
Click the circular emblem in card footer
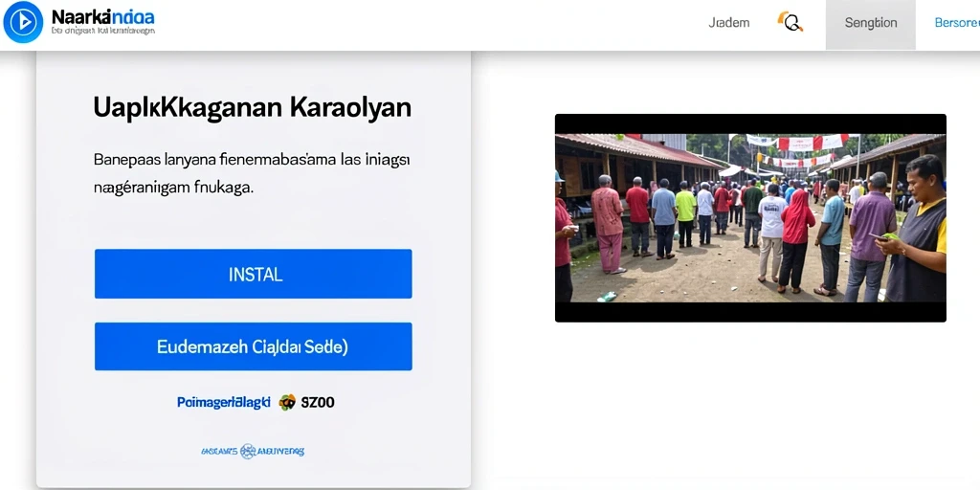click(x=248, y=451)
